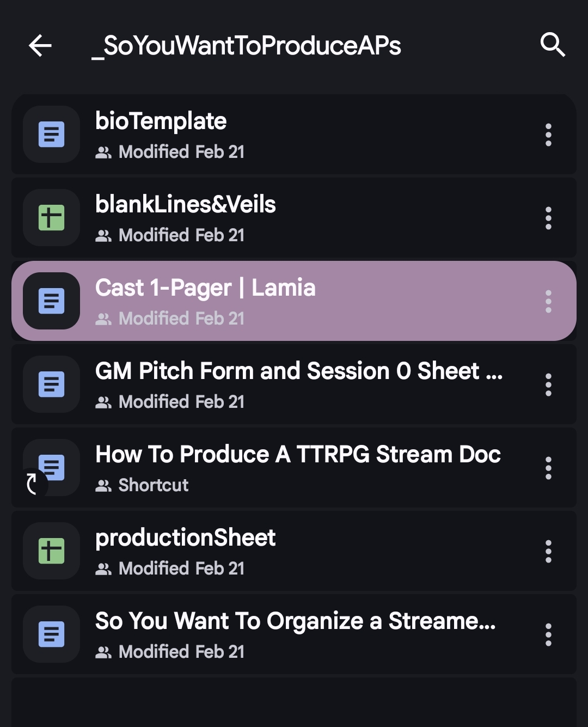Screen dimensions: 588x727
Task: Open the search magnifier icon
Action: [x=552, y=44]
